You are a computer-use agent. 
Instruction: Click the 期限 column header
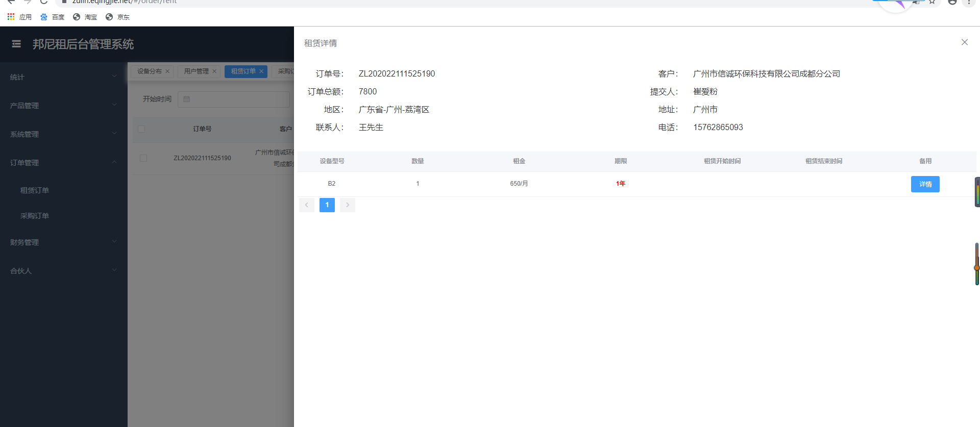pos(621,161)
